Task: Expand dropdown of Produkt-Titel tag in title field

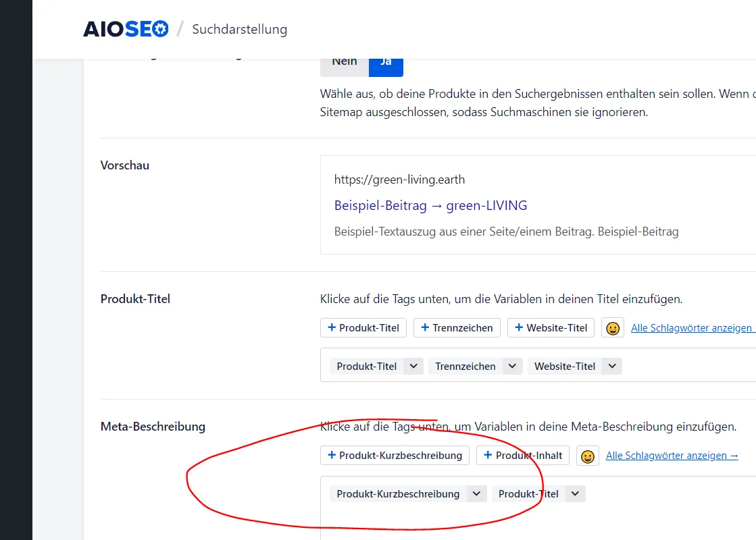Action: pos(413,366)
